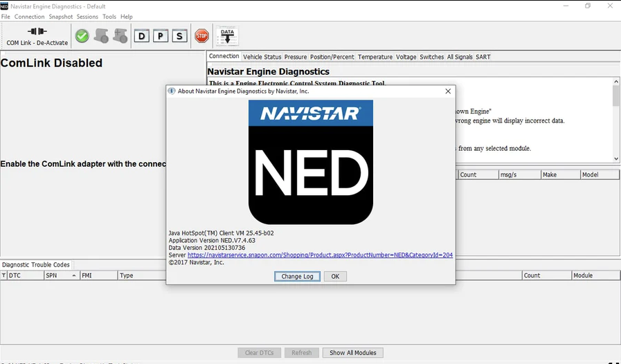
Task: Open the Help menu
Action: pos(126,17)
